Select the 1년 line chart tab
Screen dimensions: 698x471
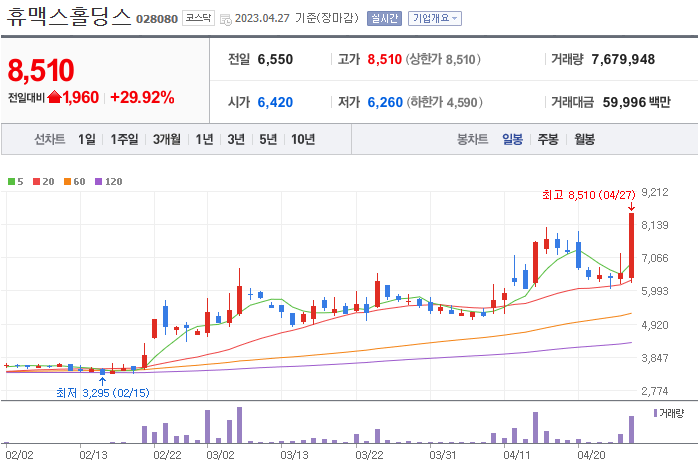204,139
